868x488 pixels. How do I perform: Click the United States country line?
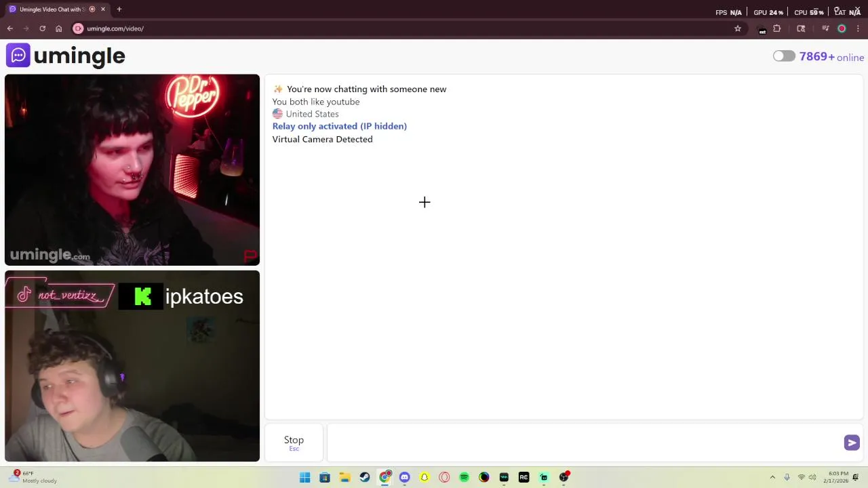tap(306, 114)
